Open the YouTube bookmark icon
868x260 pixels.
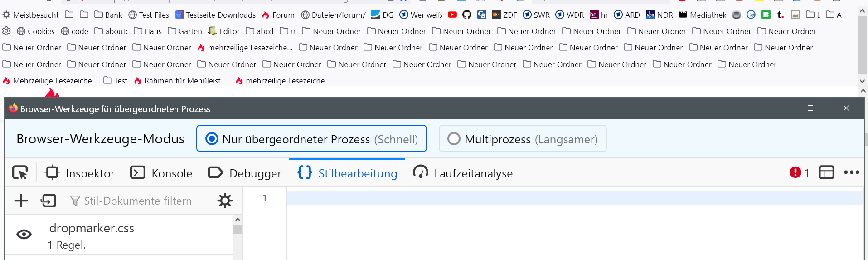[x=452, y=15]
